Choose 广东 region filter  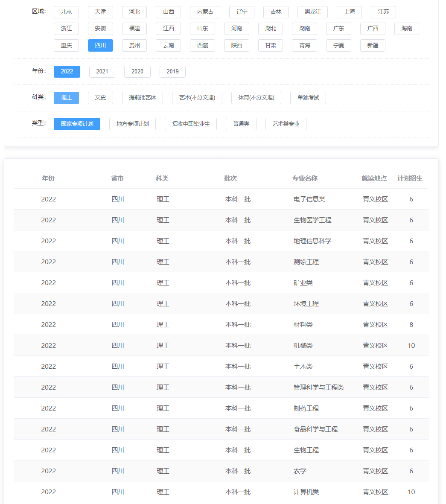point(338,29)
